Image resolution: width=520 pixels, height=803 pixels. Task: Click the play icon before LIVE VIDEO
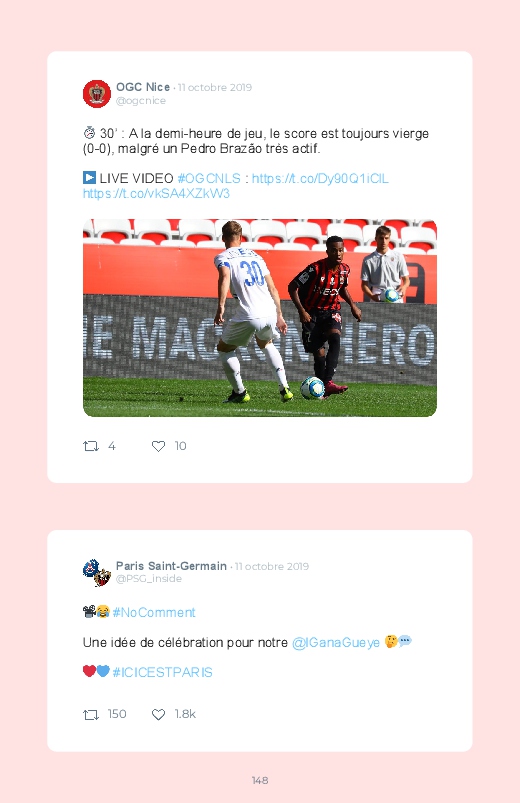[89, 178]
